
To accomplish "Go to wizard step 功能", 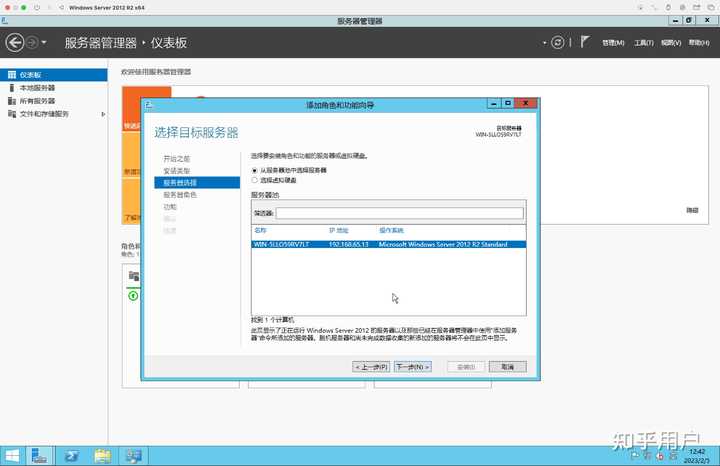I will click(170, 207).
